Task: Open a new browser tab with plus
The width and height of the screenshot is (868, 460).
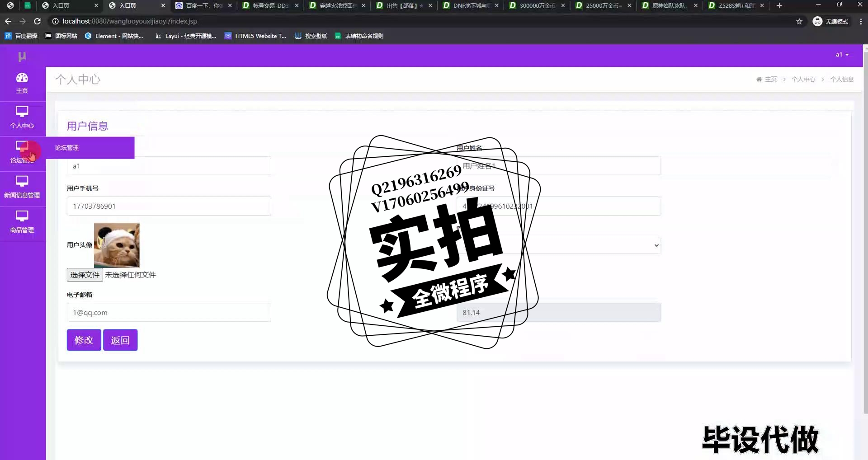Action: (x=779, y=5)
